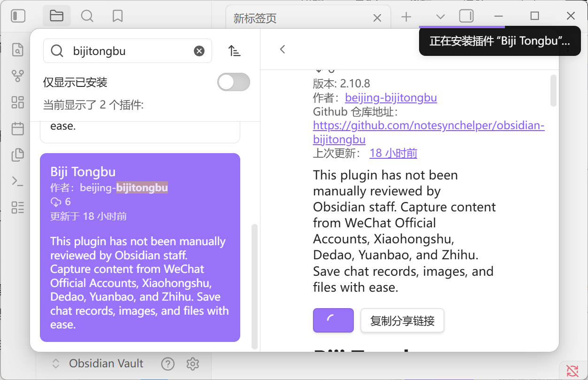Open the command palette ribbon icon
Image resolution: width=588 pixels, height=380 pixels.
18,181
